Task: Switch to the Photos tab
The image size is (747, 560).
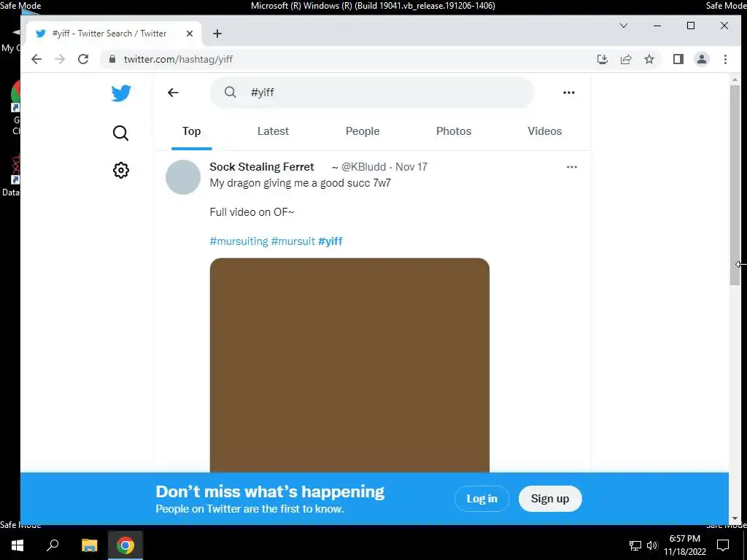Action: click(454, 131)
